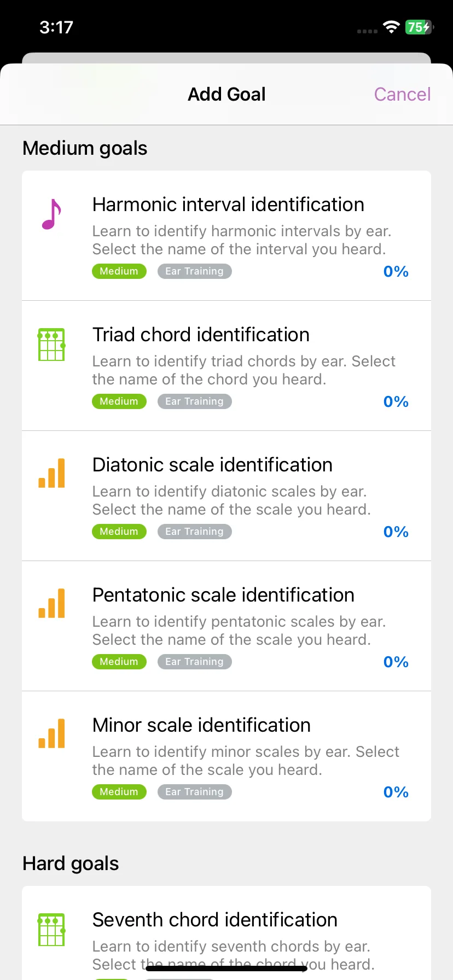Tap the orange bars icon for Diatonic scale
Image resolution: width=453 pixels, height=980 pixels.
coord(51,473)
